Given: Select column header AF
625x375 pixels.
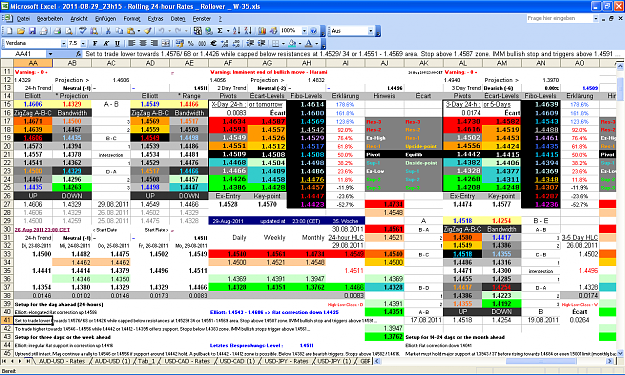Looking at the screenshot, I should click(228, 63).
